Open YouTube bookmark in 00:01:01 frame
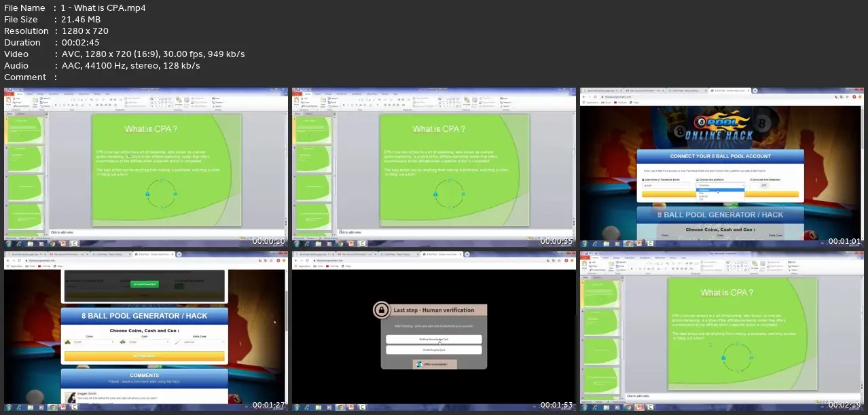This screenshot has height=415, width=868. tap(620, 103)
